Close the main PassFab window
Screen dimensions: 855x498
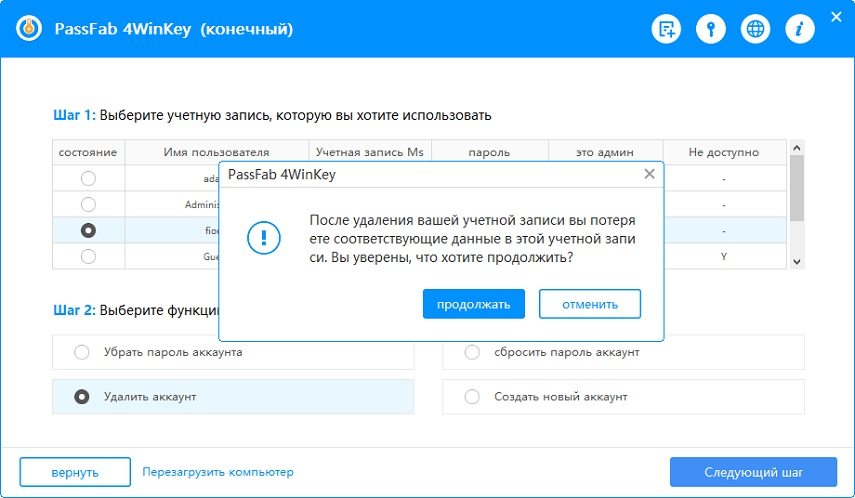836,17
